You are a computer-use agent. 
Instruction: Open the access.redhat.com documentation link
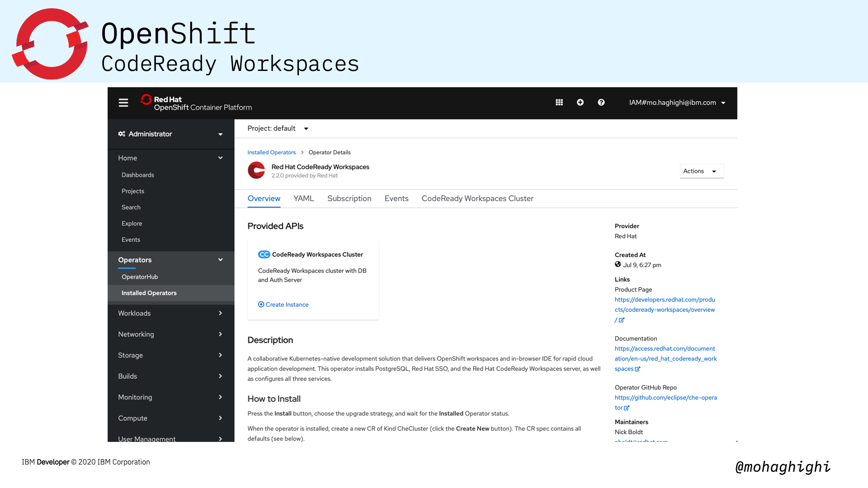click(665, 359)
